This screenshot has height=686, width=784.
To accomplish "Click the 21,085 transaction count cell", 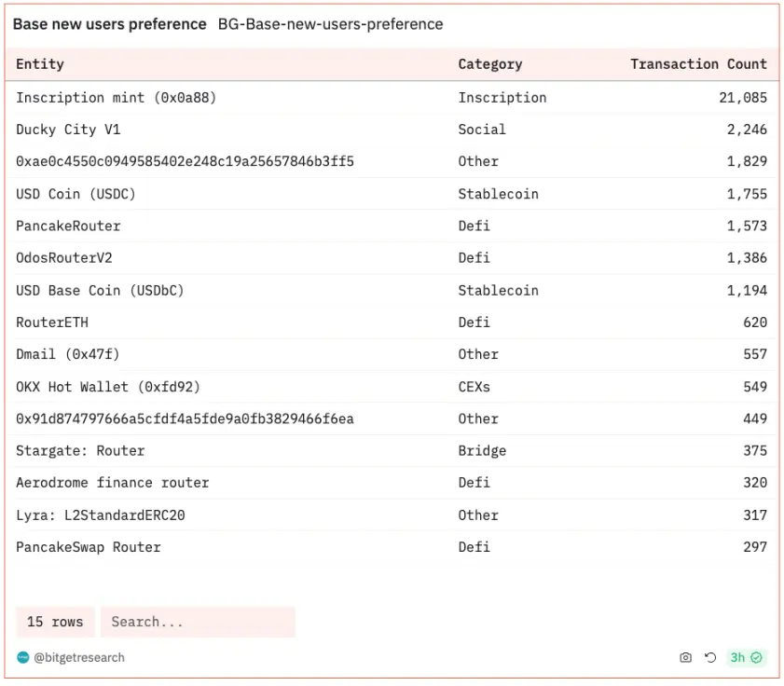I will coord(741,98).
